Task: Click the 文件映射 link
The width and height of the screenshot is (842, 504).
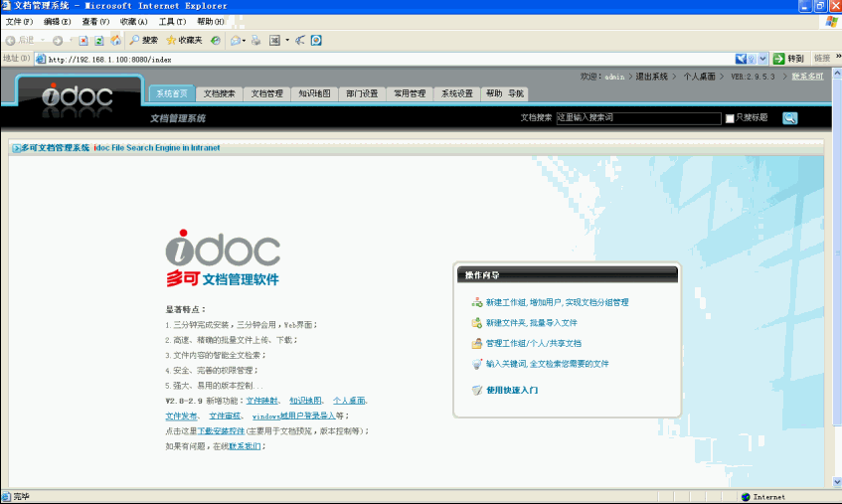Action: (x=262, y=401)
